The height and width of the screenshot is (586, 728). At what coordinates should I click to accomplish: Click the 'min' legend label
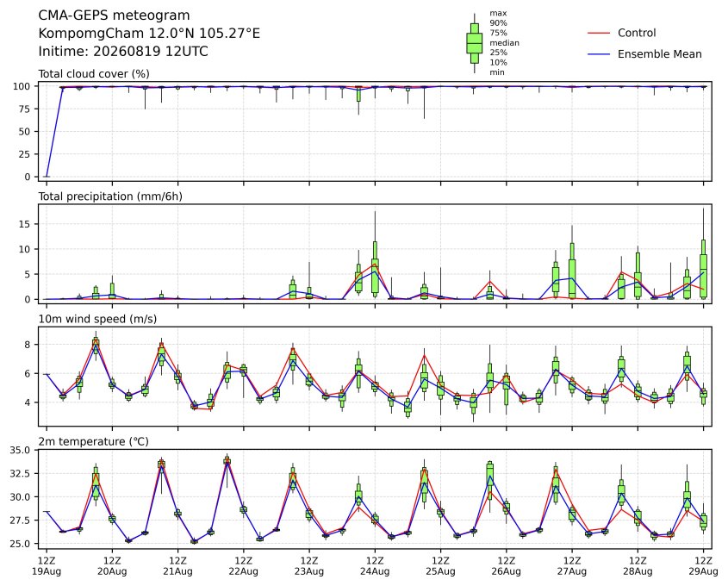coord(497,72)
